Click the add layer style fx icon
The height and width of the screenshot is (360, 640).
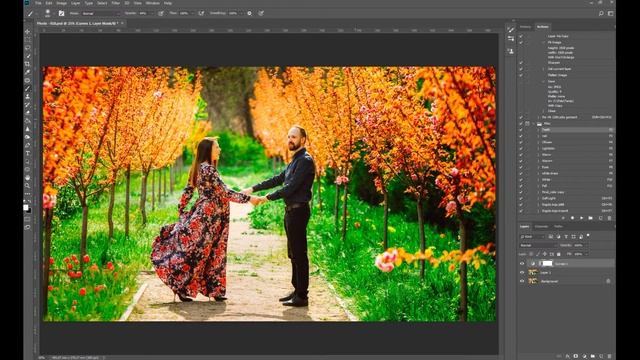[x=567, y=356]
